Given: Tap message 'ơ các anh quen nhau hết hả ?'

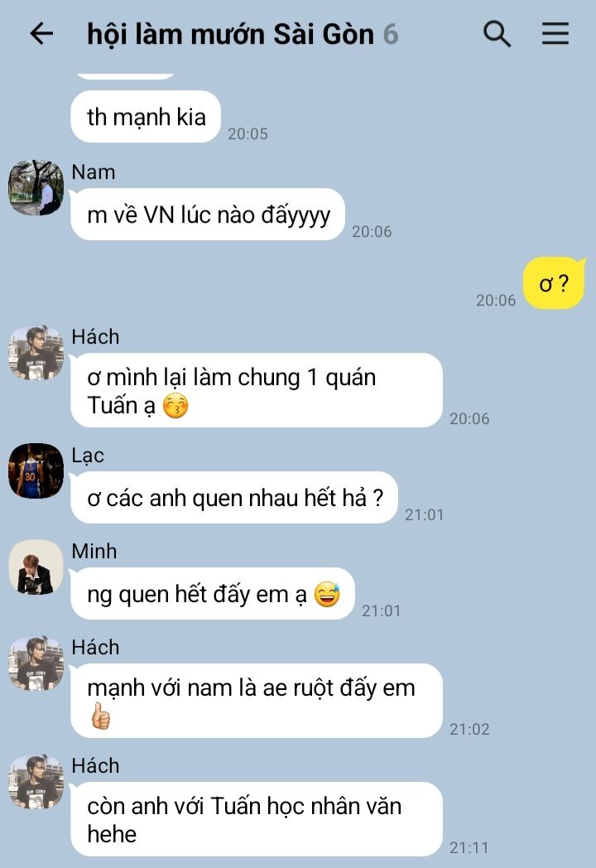Looking at the screenshot, I should coord(234,498).
